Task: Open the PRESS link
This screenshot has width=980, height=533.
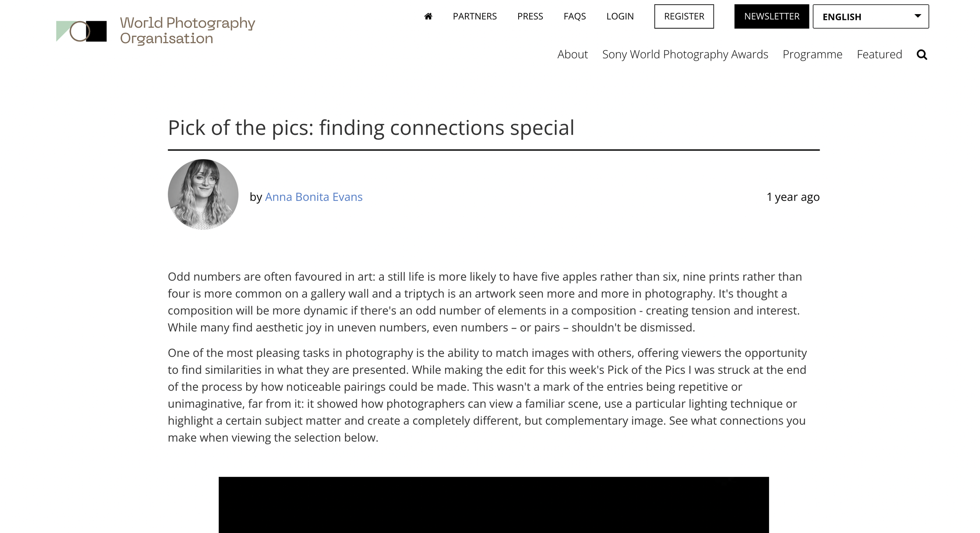Action: point(530,16)
